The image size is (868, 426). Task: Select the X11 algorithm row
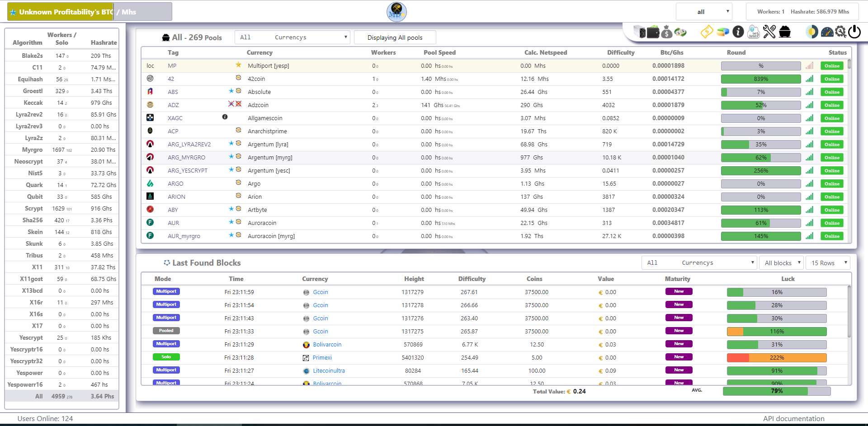pos(61,267)
